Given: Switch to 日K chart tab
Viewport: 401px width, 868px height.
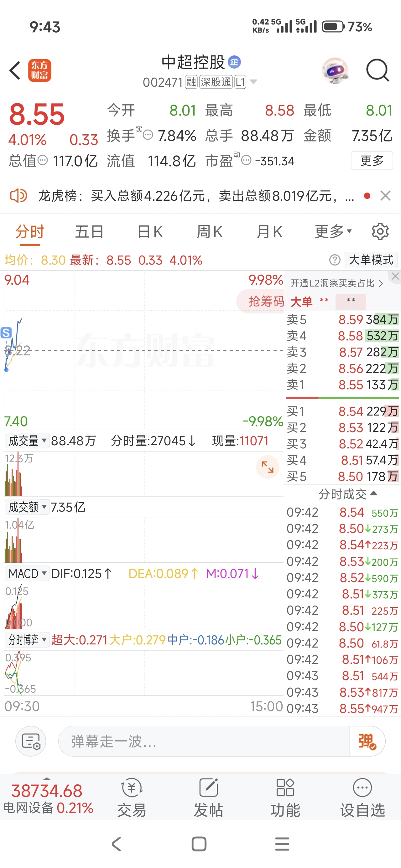Looking at the screenshot, I should [150, 231].
